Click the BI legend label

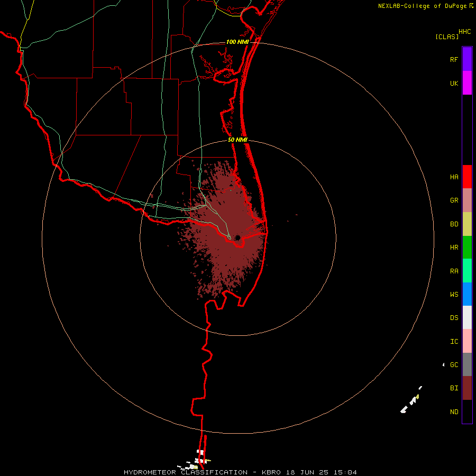(x=454, y=388)
